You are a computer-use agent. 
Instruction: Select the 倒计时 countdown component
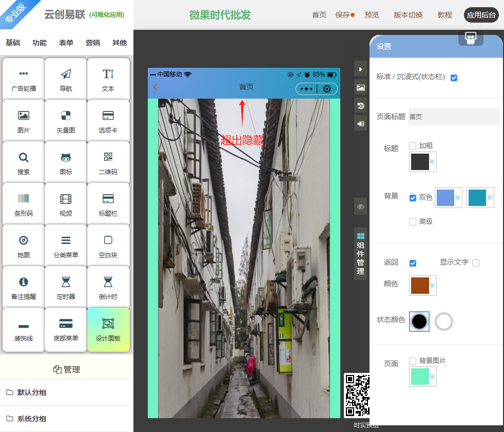coord(108,287)
